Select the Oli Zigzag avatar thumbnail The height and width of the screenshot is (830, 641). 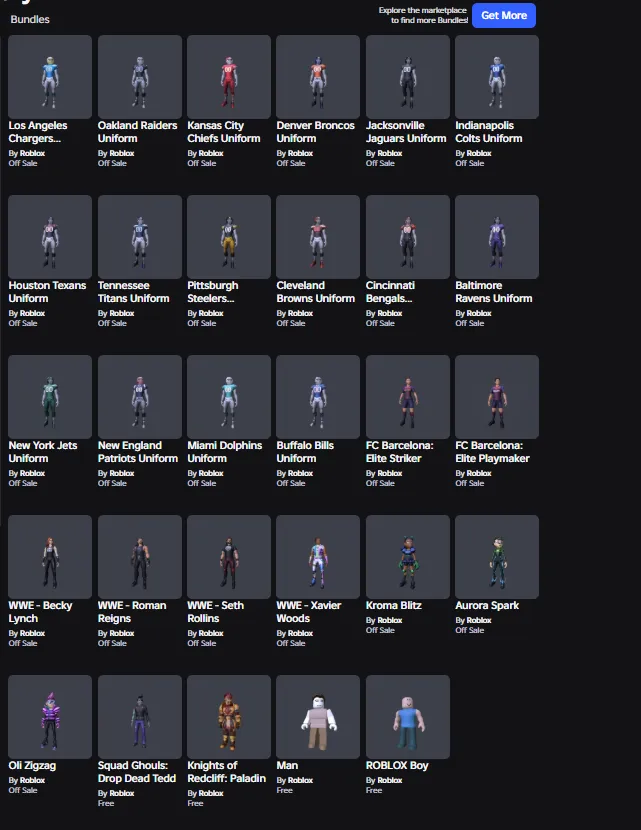(x=50, y=717)
